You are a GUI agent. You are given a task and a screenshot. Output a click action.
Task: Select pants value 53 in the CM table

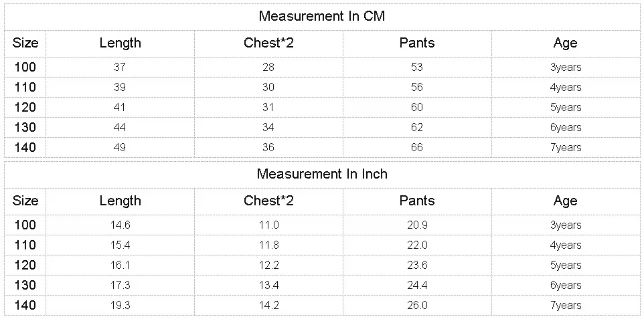pos(416,67)
